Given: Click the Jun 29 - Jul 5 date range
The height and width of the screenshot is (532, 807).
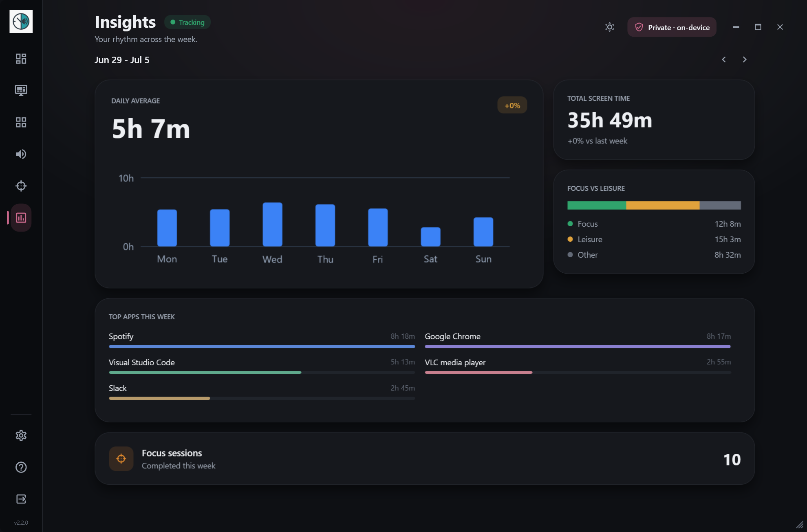Looking at the screenshot, I should pos(122,60).
